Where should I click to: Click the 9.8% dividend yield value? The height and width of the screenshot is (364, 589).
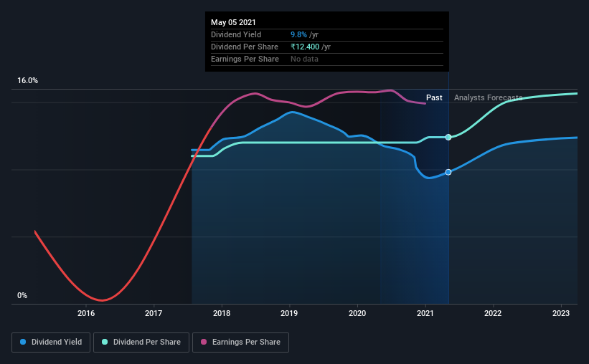tap(298, 34)
